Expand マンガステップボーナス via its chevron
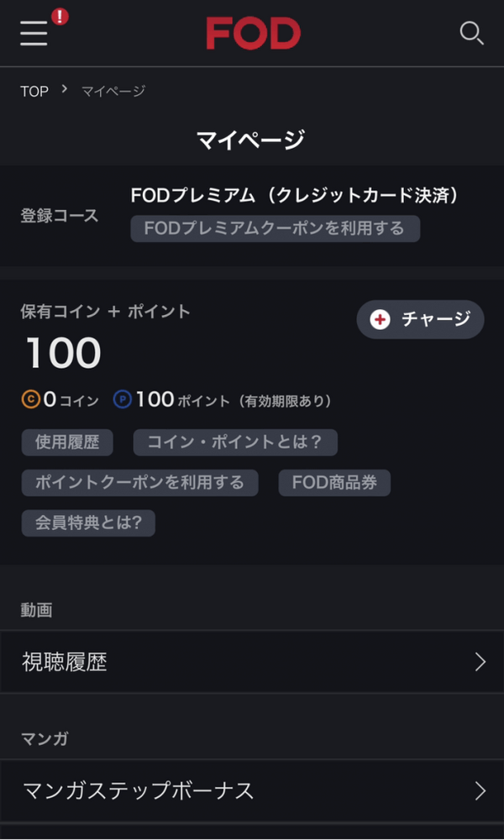 (479, 790)
